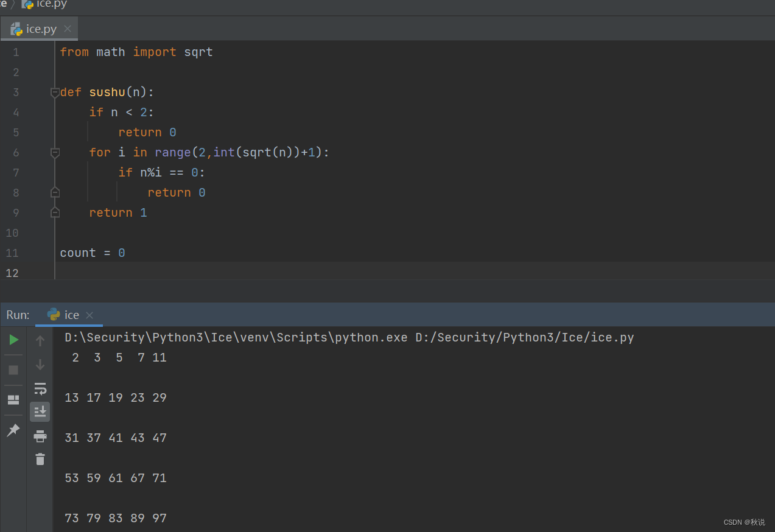Click line number 11 in the gutter

tap(12, 253)
